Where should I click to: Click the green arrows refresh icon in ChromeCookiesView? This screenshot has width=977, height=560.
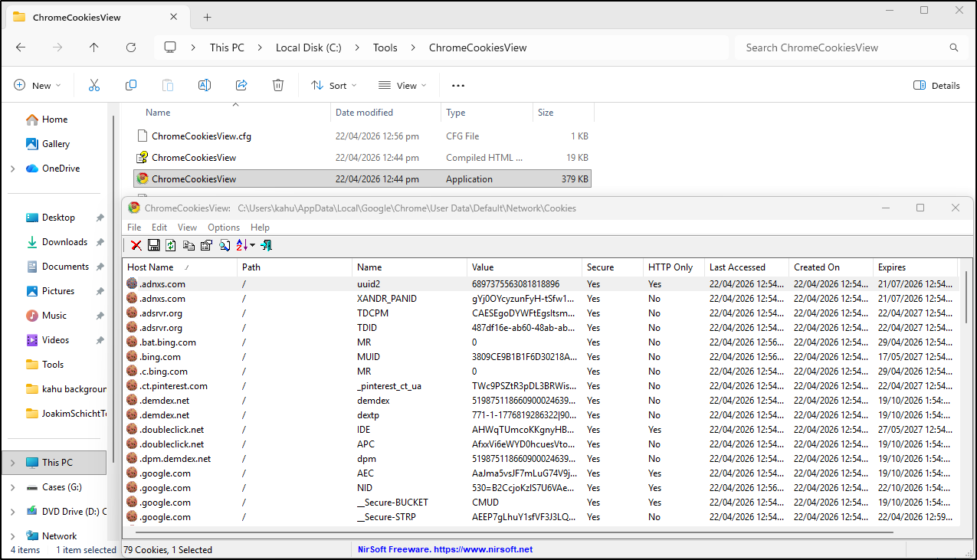click(170, 245)
